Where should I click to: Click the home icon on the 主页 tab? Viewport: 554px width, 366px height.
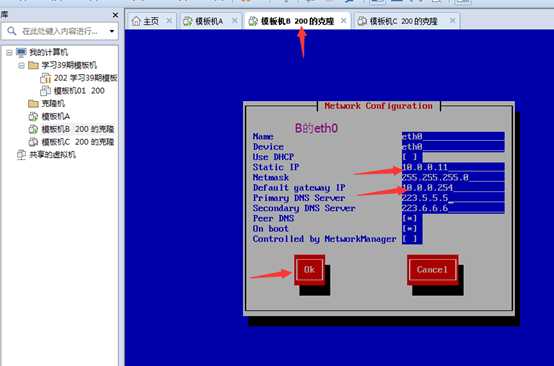coord(136,21)
